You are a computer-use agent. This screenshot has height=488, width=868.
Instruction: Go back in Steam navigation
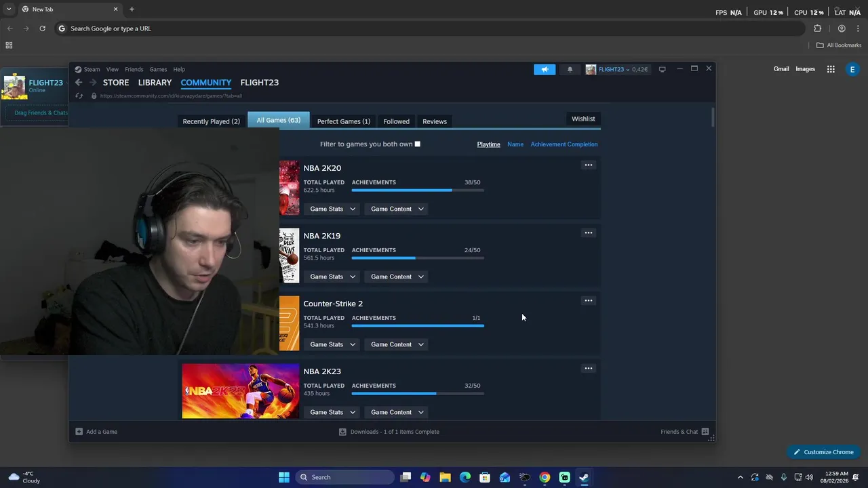79,83
